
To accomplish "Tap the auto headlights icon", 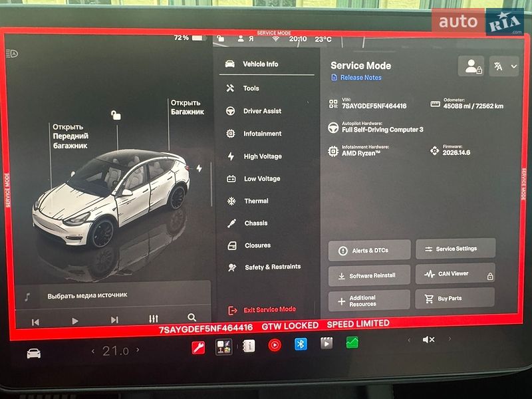I will tap(12, 54).
